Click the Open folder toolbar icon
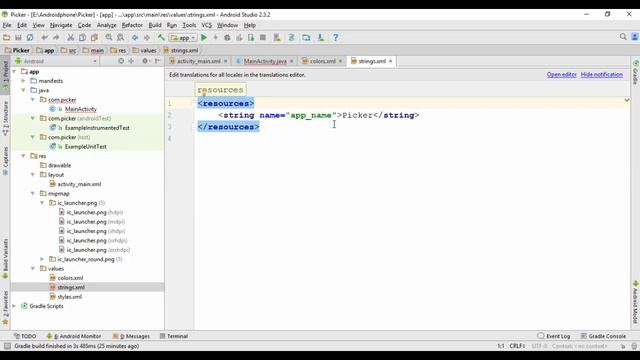Image resolution: width=640 pixels, height=360 pixels. point(6,38)
